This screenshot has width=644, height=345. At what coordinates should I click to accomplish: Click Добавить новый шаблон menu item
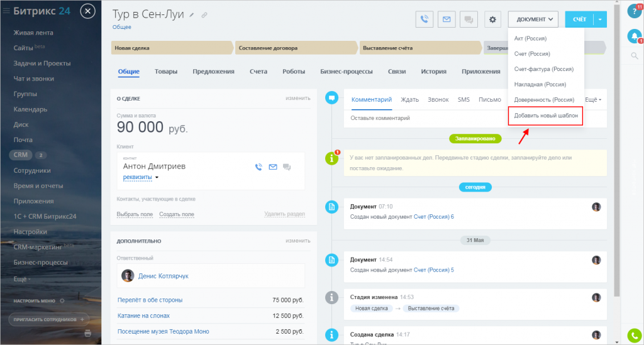coord(546,116)
